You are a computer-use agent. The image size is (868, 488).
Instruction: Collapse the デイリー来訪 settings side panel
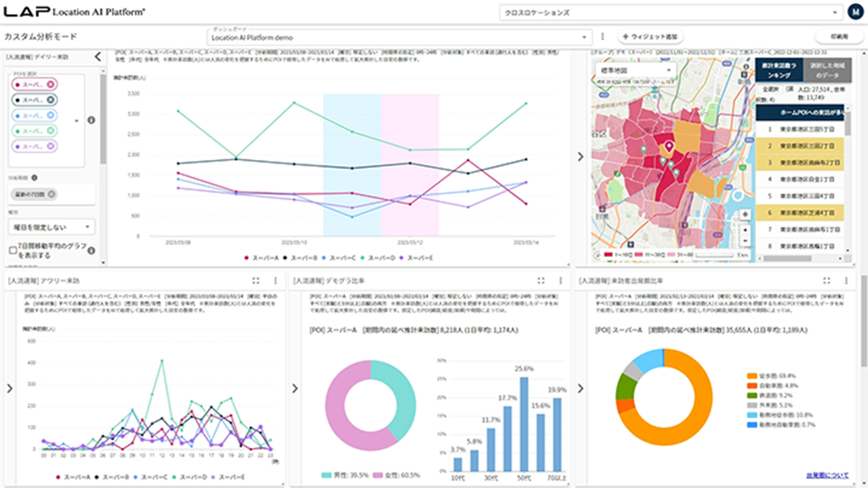pos(98,58)
